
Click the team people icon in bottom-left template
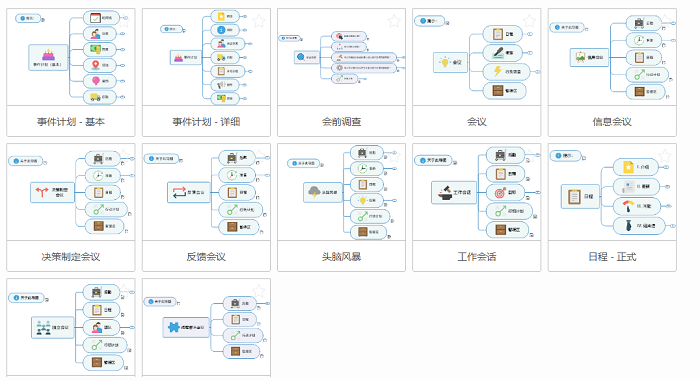[43, 328]
